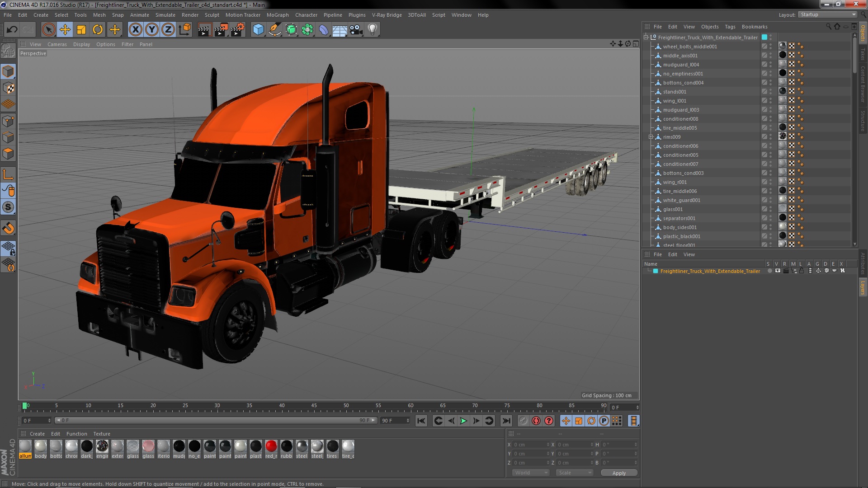
Task: Switch to Model mode in left sidebar
Action: coord(8,71)
